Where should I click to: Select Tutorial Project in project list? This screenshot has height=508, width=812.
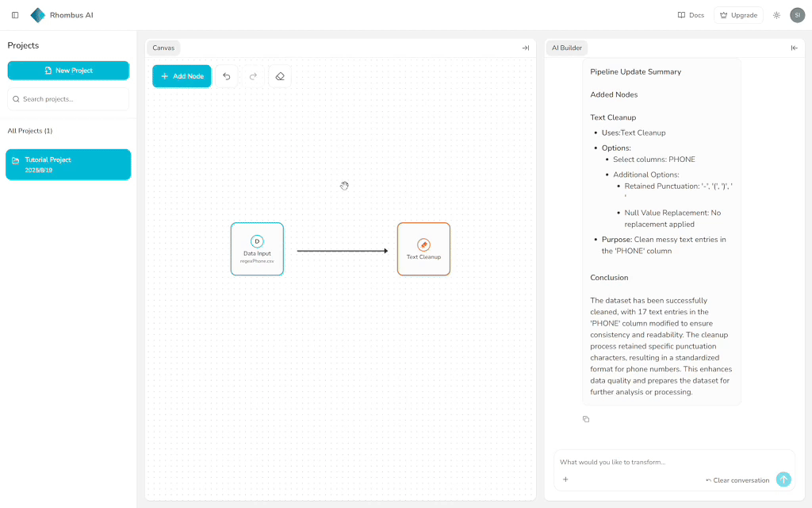point(68,164)
